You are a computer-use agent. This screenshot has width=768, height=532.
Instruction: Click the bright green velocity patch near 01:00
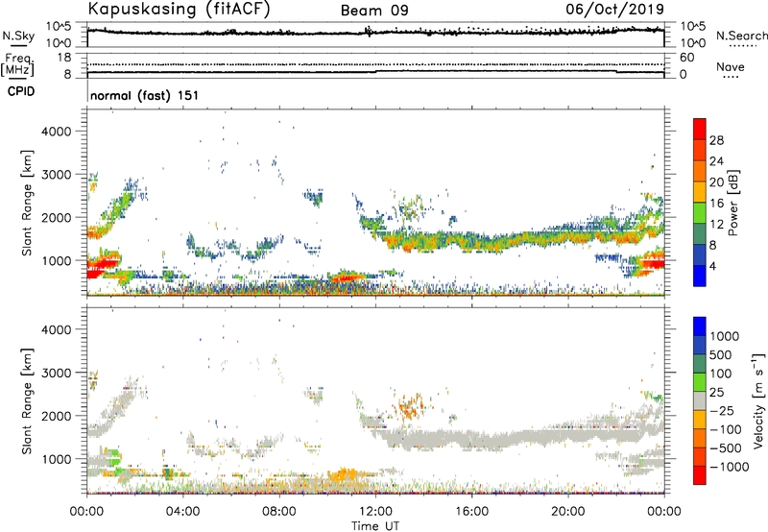114,459
